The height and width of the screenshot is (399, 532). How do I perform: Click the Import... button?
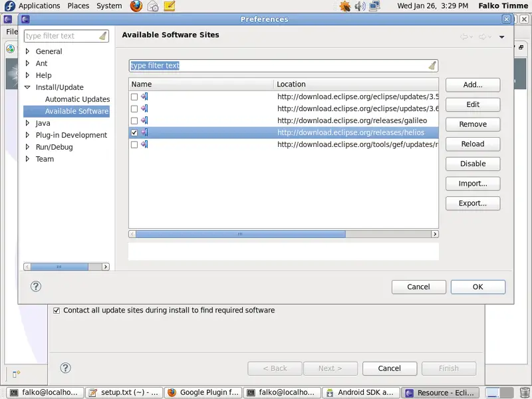(473, 184)
